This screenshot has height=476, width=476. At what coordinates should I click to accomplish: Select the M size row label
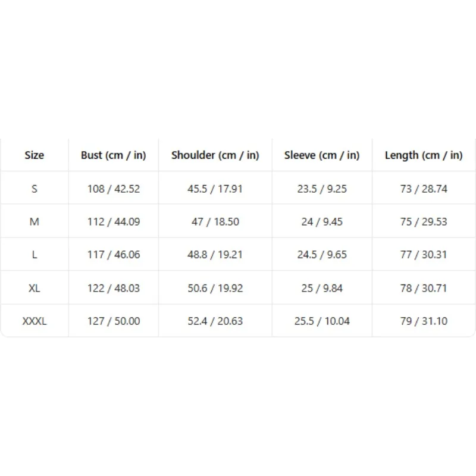(35, 221)
